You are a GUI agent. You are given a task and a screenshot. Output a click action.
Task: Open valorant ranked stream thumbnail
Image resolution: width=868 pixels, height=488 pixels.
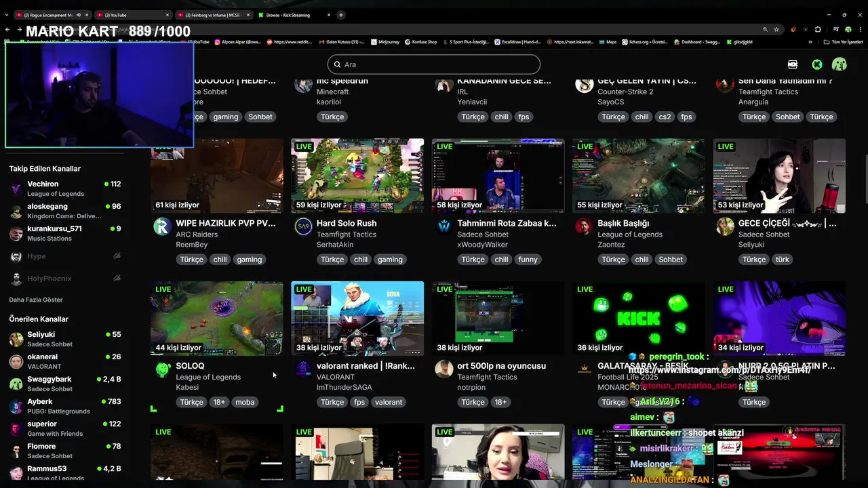357,319
